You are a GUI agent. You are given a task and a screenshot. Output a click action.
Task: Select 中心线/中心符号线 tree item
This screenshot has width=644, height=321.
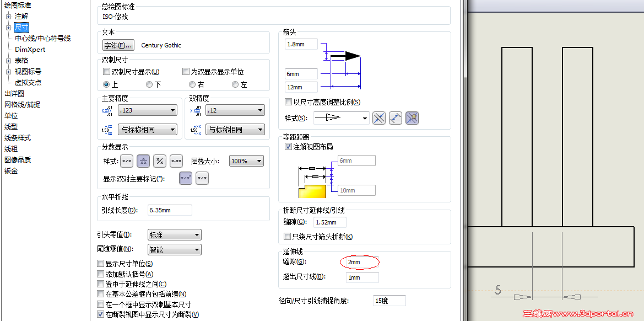tap(43, 39)
